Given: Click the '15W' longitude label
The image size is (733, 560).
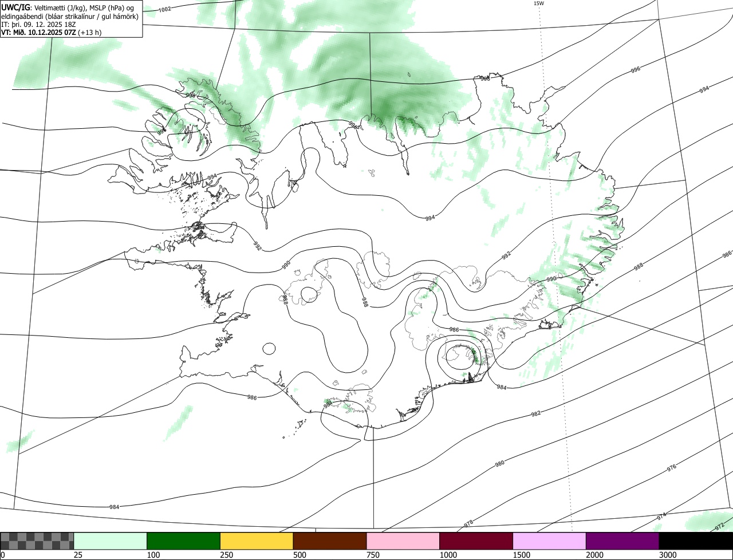Looking at the screenshot, I should tap(538, 3).
